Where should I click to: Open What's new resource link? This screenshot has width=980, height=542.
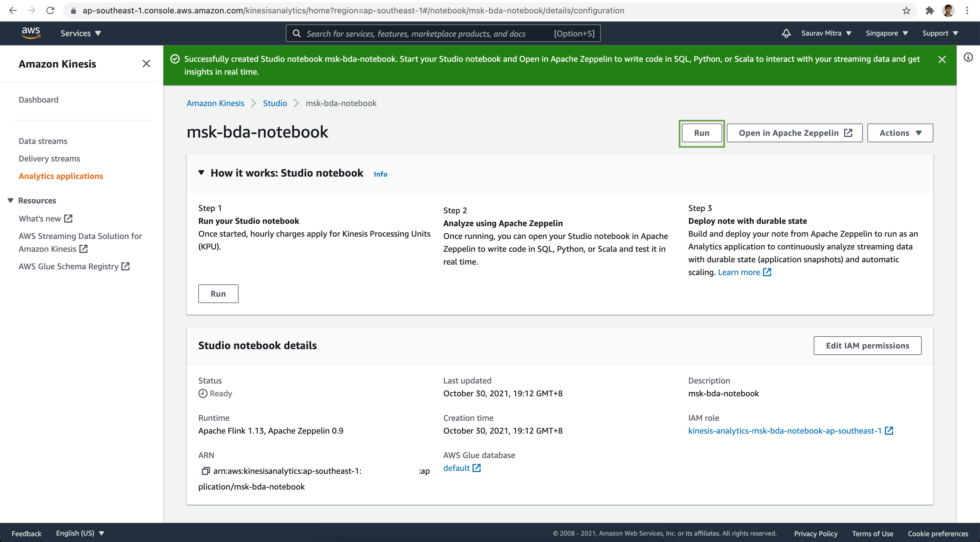point(40,219)
